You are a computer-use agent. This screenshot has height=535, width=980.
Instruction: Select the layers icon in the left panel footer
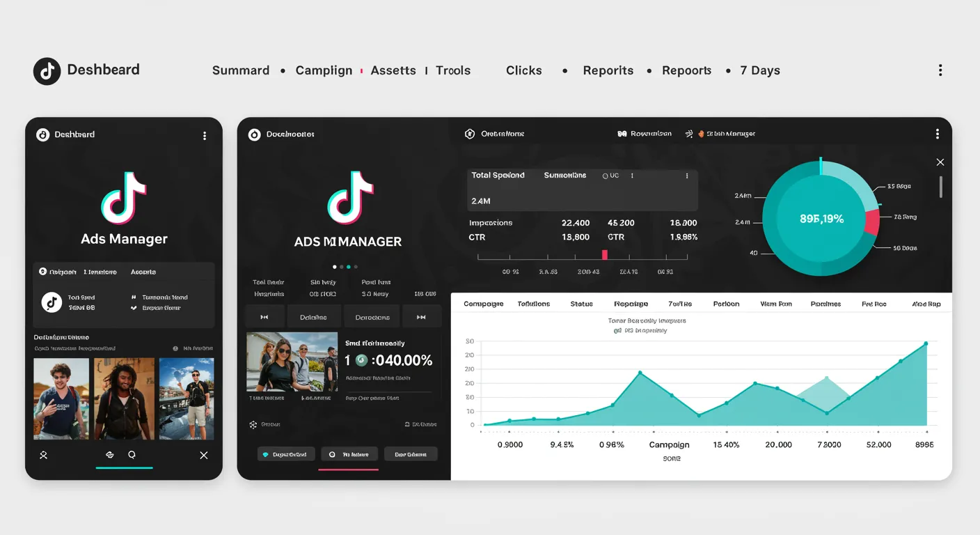click(x=109, y=455)
